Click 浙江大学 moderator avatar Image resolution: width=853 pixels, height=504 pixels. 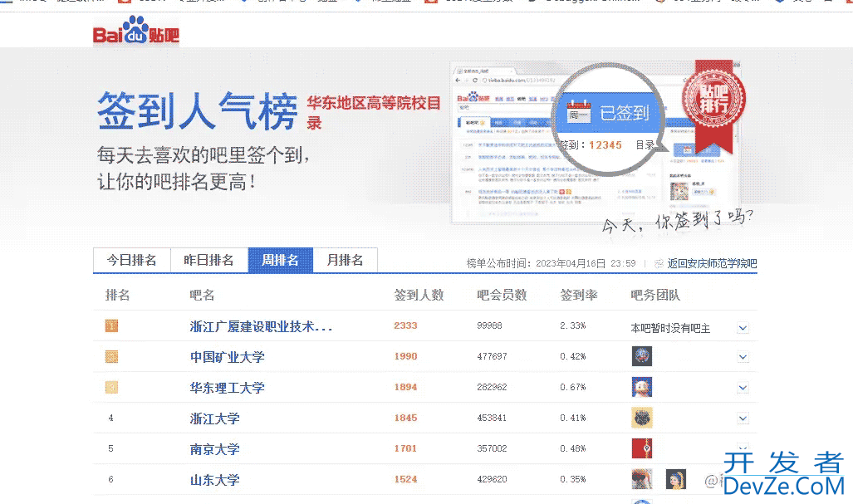tap(642, 418)
